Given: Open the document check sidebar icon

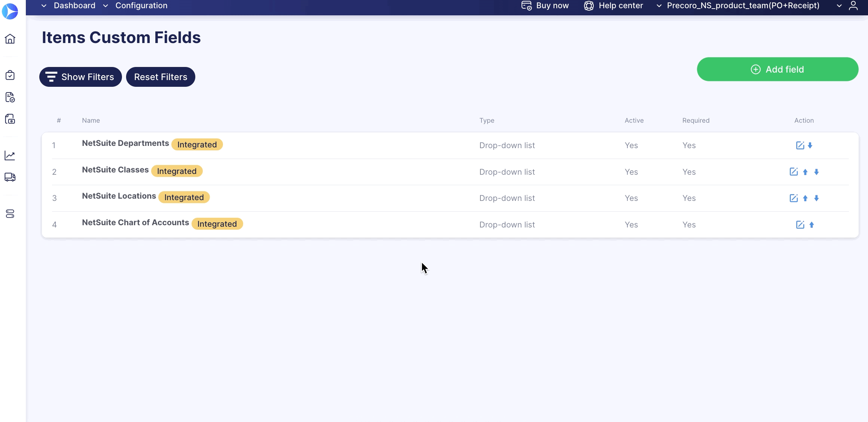Looking at the screenshot, I should [10, 97].
